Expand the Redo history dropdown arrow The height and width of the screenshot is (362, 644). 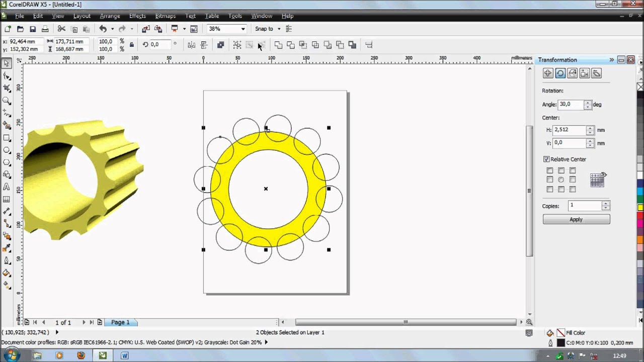(x=132, y=29)
